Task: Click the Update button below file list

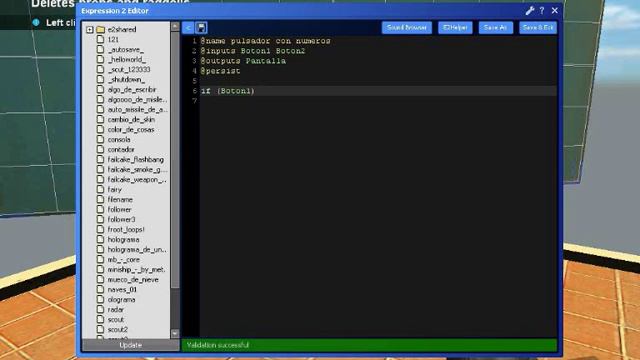Action: point(131,345)
